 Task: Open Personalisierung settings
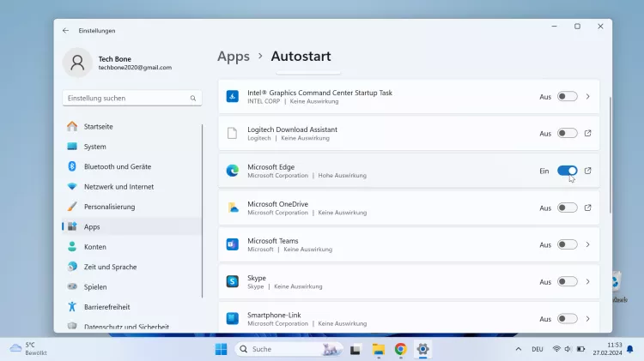131,207
